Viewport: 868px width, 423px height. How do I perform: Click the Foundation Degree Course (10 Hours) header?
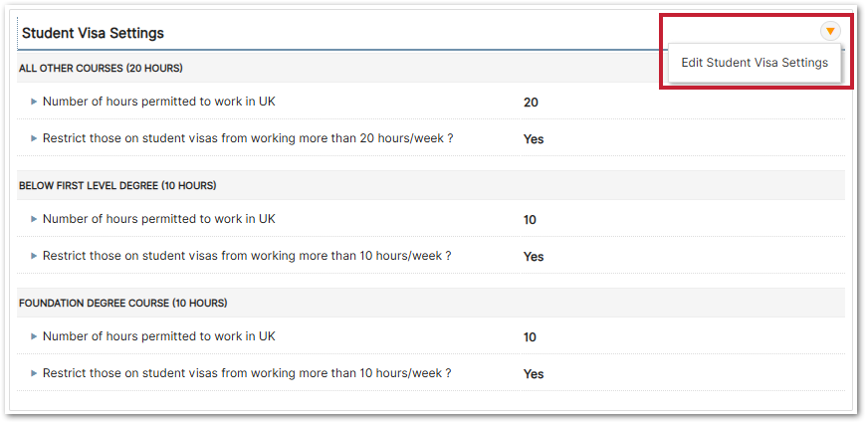pos(122,303)
